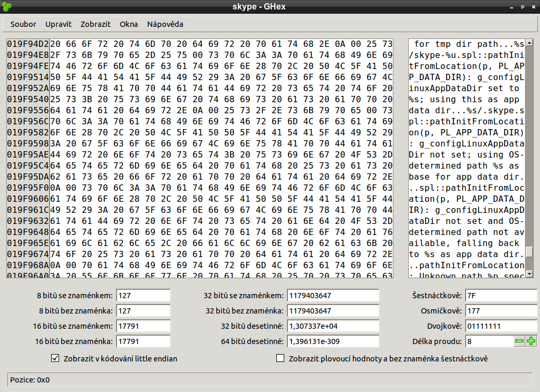Click the vertical scrollbar thumb

[529, 251]
